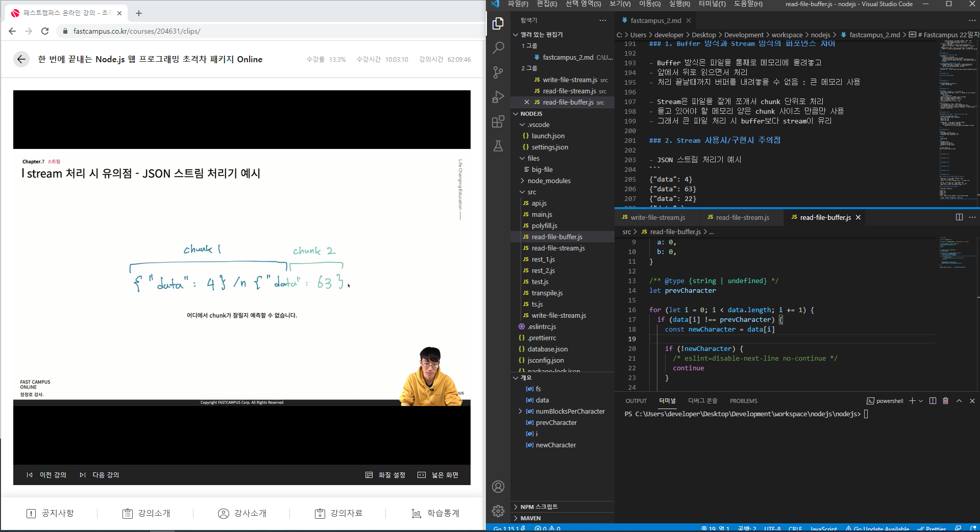This screenshot has height=532, width=980.
Task: Open the 파일(F) menu
Action: click(518, 4)
